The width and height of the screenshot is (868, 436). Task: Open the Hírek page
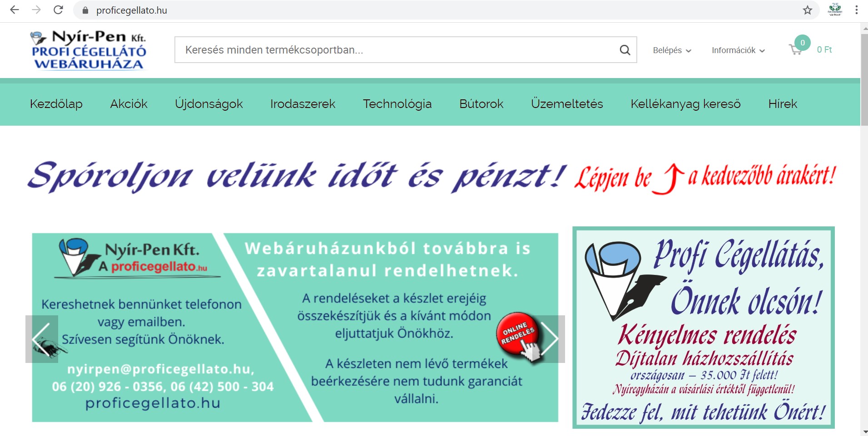pos(783,104)
